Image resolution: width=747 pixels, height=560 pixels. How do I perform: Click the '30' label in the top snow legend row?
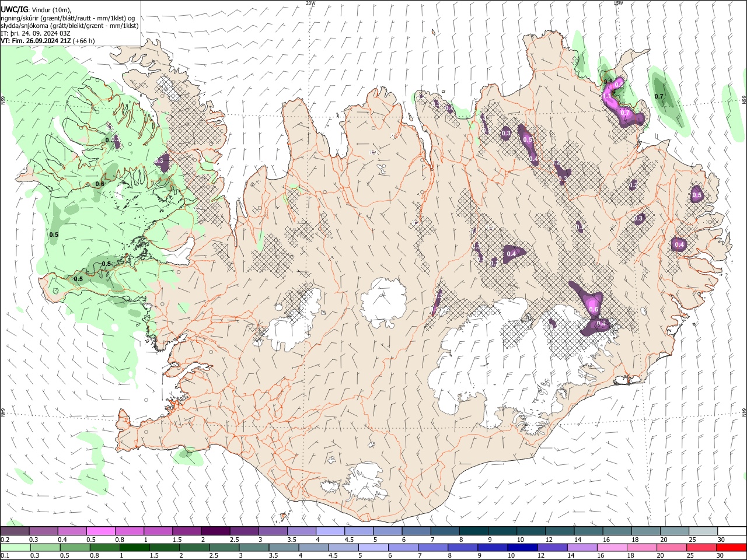point(721,540)
